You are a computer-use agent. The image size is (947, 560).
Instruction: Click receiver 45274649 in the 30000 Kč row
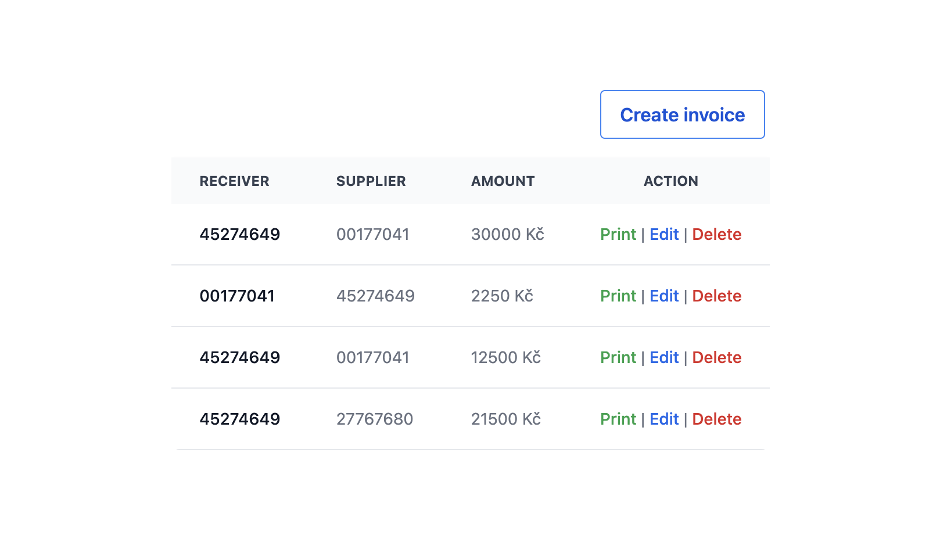click(x=240, y=234)
